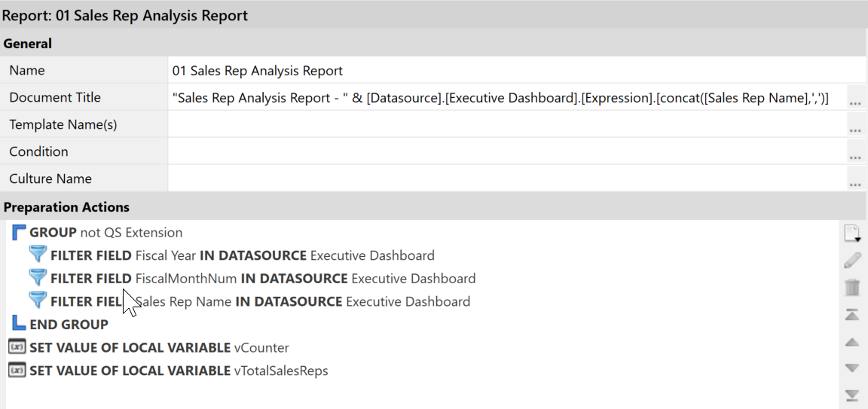868x409 pixels.
Task: Select vTotalSalesReps set variable action
Action: 178,371
